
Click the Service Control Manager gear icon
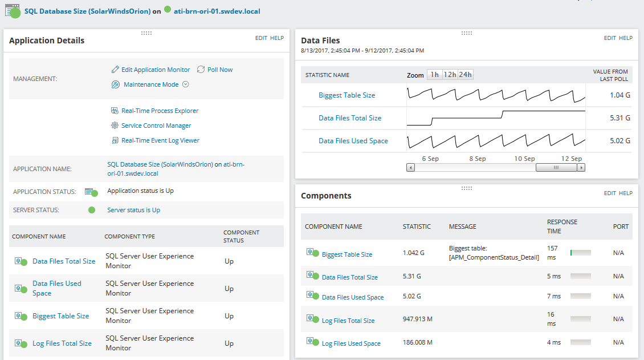click(x=115, y=126)
